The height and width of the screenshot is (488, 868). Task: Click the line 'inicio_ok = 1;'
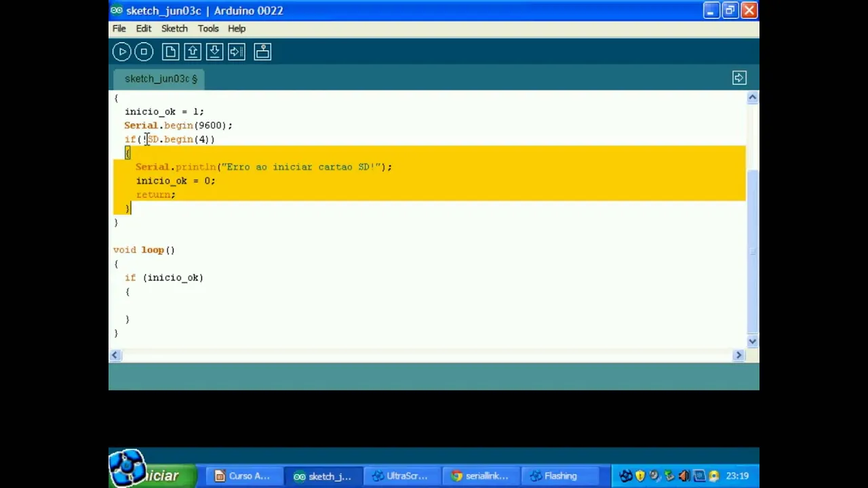pyautogui.click(x=164, y=112)
